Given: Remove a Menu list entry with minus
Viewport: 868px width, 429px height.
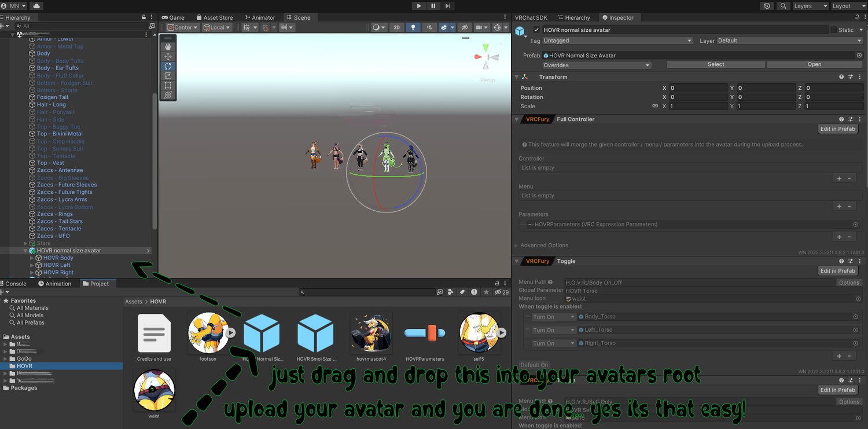Looking at the screenshot, I should (x=849, y=206).
